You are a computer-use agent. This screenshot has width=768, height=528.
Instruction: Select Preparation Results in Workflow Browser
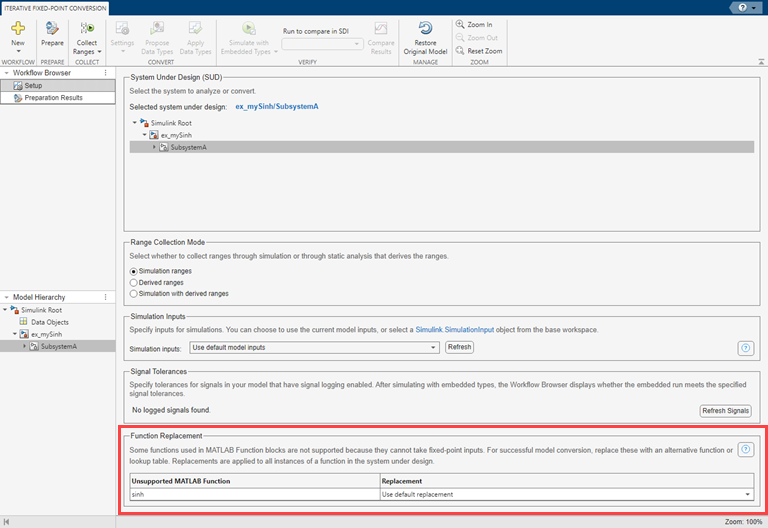coord(58,97)
